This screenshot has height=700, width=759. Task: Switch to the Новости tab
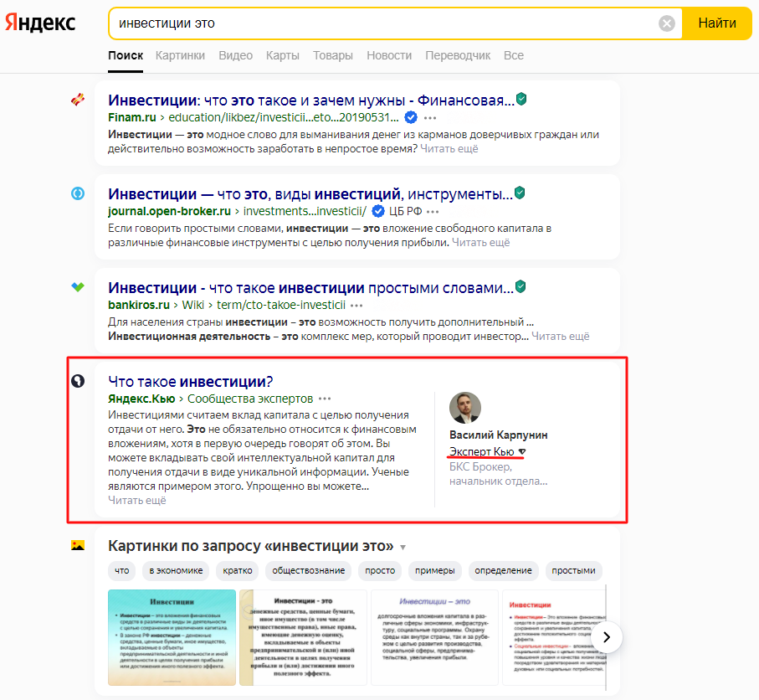pyautogui.click(x=389, y=56)
